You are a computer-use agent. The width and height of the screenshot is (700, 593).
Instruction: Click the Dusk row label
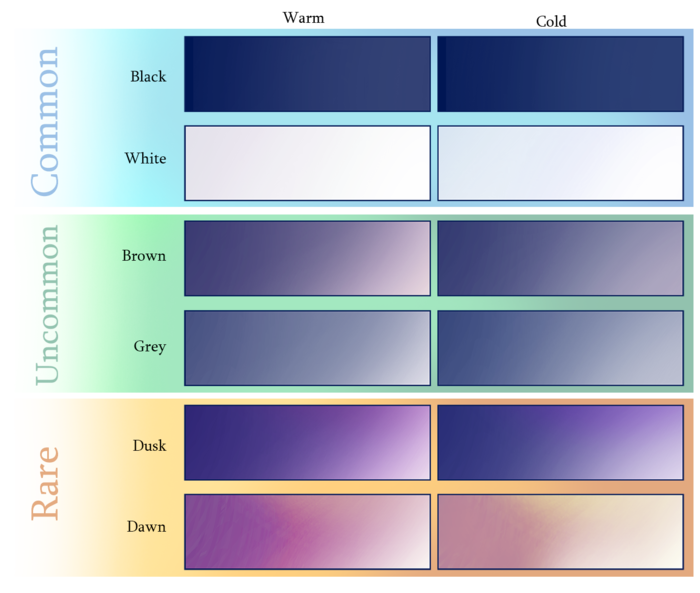(x=149, y=446)
